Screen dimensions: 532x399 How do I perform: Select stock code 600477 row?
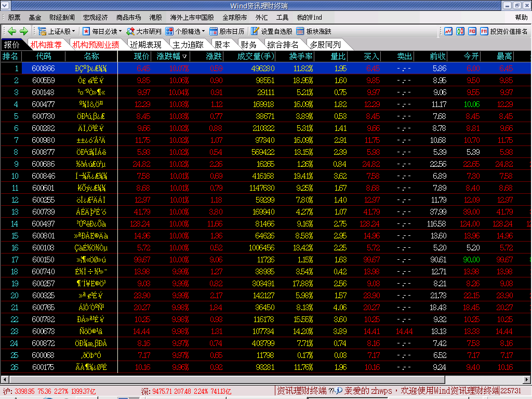pyautogui.click(x=265, y=104)
